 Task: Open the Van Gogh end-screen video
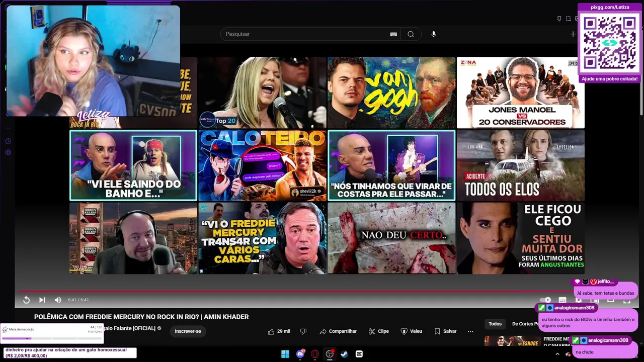tap(391, 93)
